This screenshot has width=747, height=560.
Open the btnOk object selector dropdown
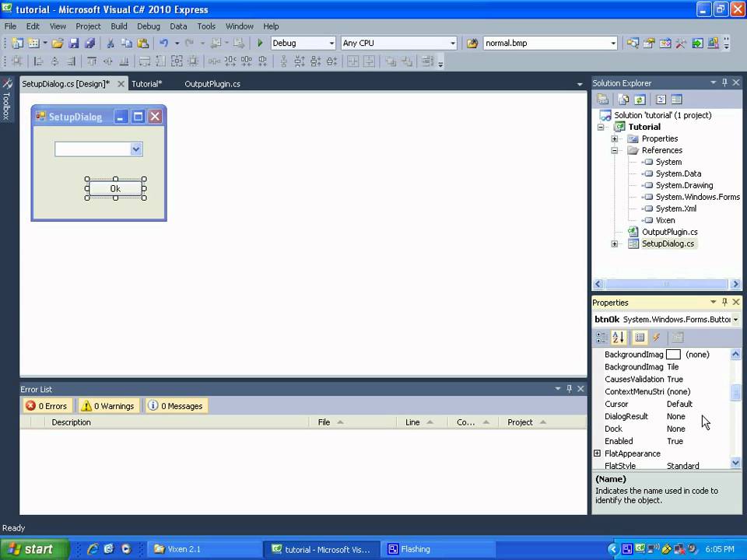pyautogui.click(x=735, y=320)
